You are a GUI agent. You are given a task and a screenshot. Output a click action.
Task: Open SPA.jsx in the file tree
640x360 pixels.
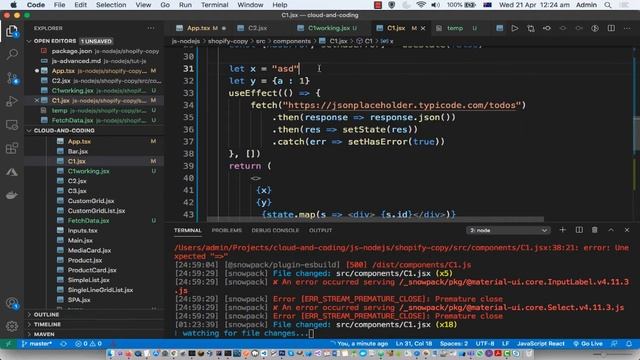point(79,300)
